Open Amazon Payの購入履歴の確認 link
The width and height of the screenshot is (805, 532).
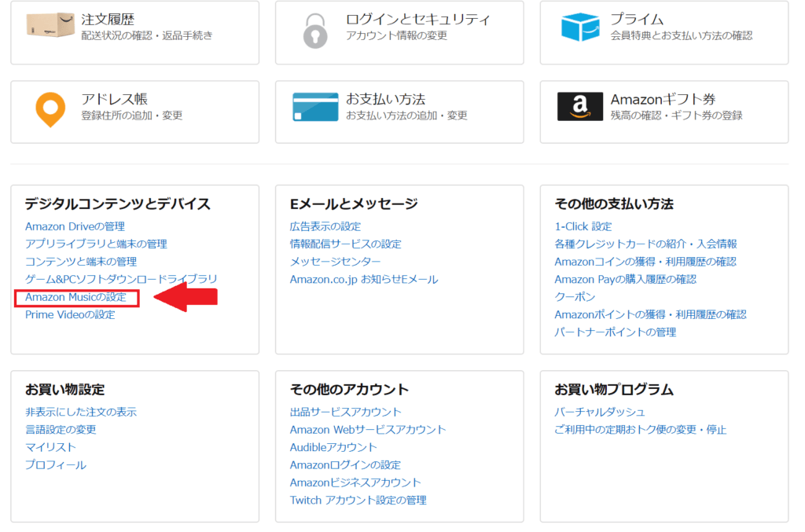coord(625,279)
